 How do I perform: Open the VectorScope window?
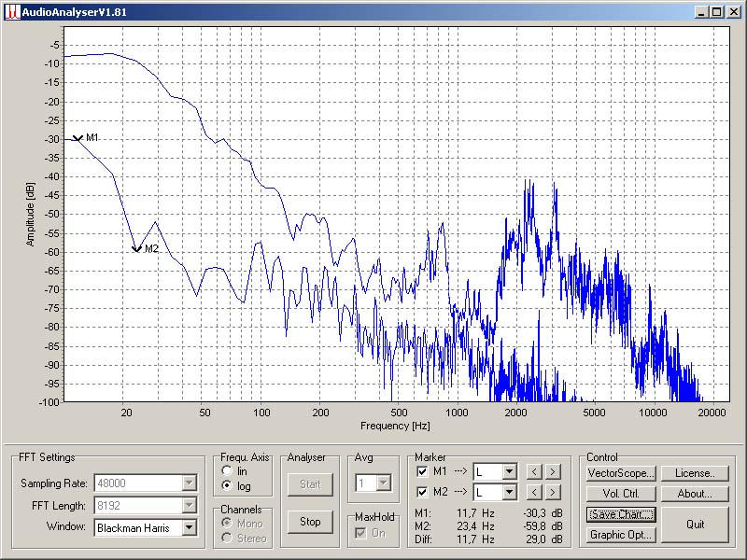click(621, 473)
